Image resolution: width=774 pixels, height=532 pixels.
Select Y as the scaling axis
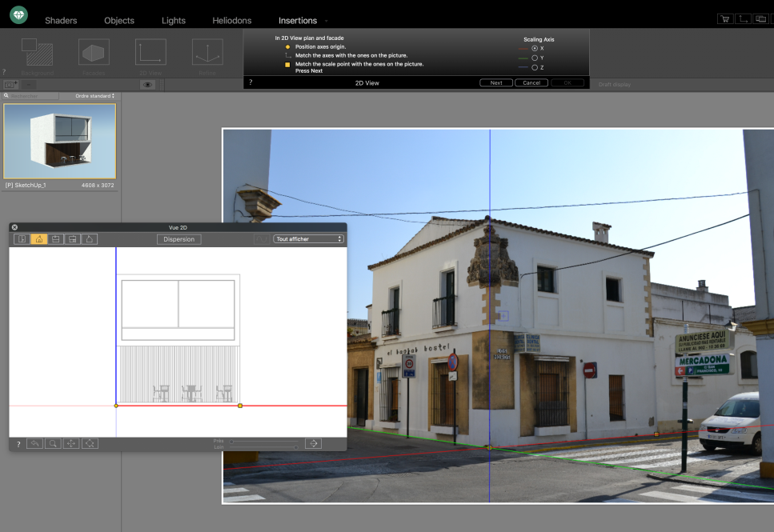coord(535,58)
